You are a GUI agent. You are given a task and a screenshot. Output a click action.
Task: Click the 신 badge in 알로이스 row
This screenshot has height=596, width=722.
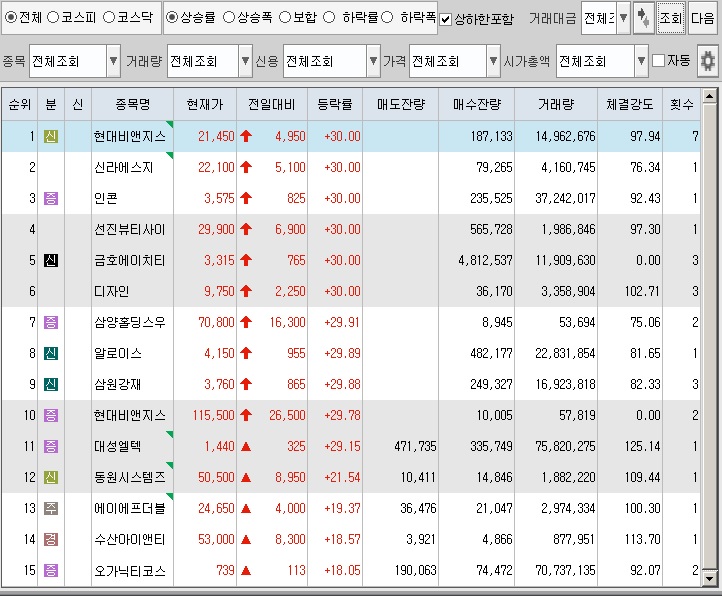coord(51,353)
